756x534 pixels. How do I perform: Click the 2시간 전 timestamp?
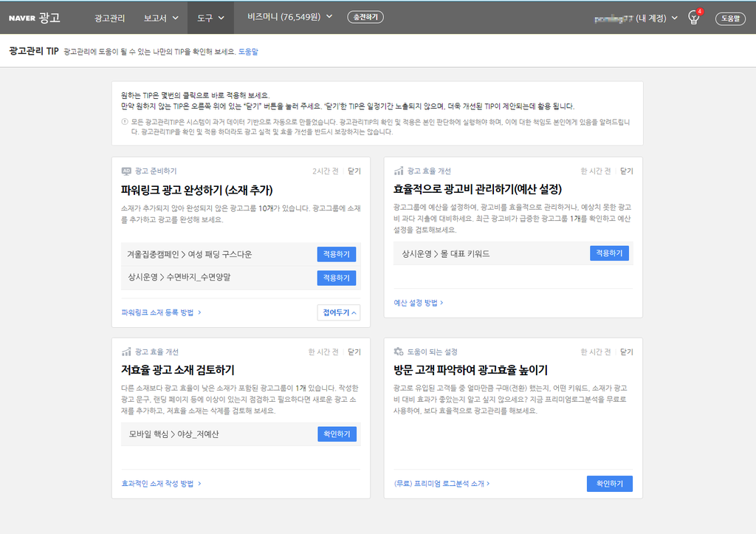326,171
